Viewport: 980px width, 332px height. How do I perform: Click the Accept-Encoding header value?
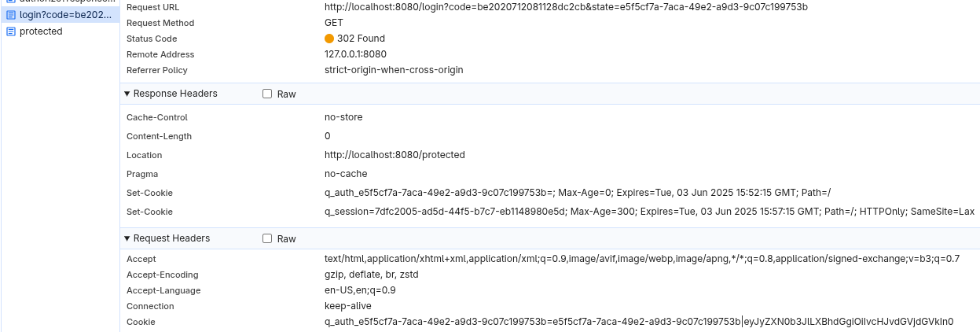tap(372, 275)
